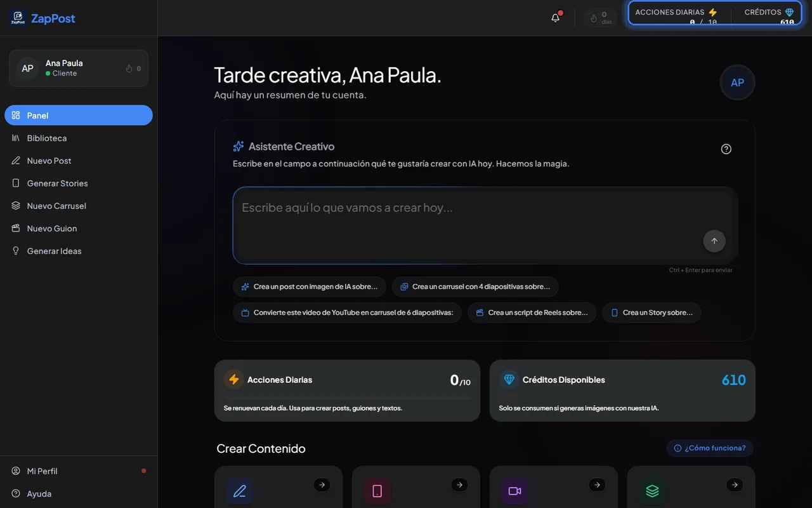812x508 pixels.
Task: Click 'Ctrl + Enter para enviar' hint text
Action: [700, 270]
